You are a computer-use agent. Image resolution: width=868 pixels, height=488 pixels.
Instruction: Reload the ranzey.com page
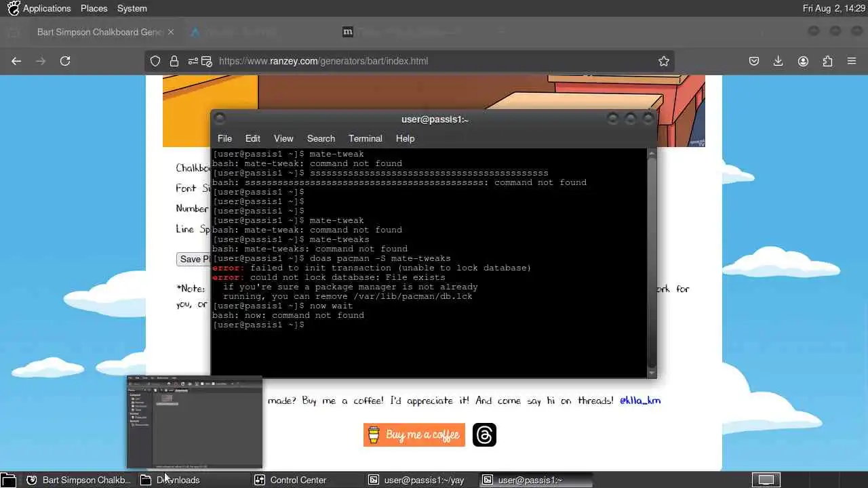click(65, 61)
